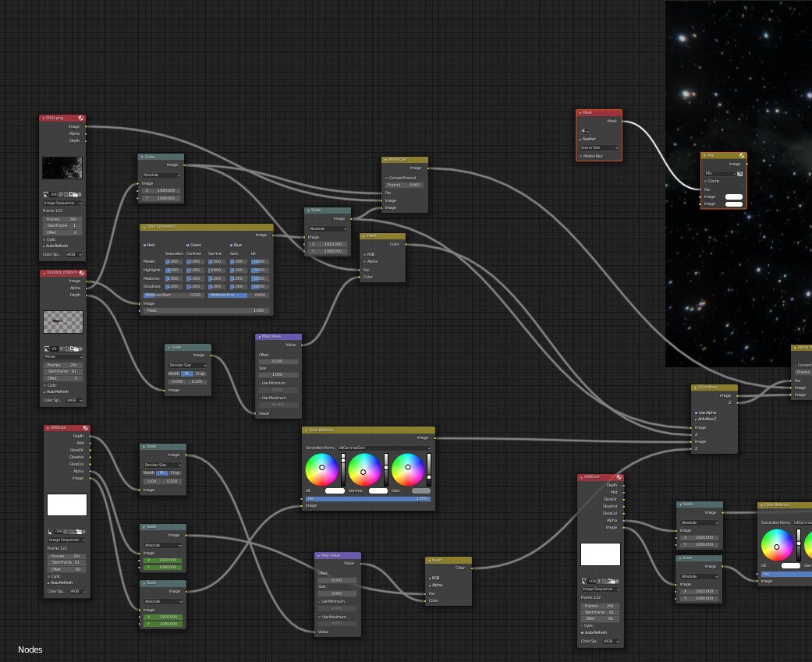
Task: Toggle Anti-Alias Z checkbox in Z Combine node
Action: click(x=696, y=419)
